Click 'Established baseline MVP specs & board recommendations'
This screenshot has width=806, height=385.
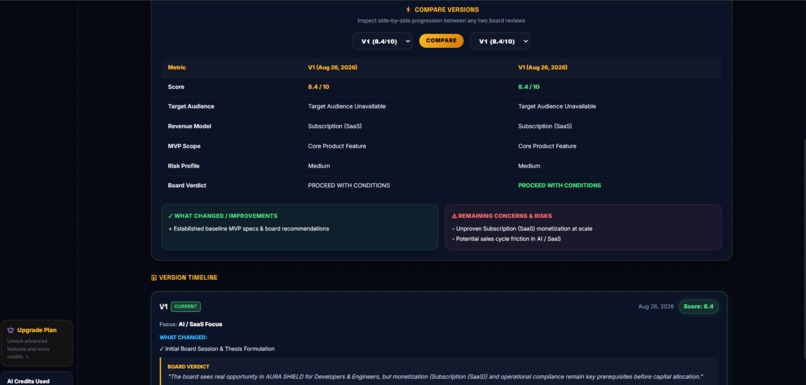pos(251,229)
